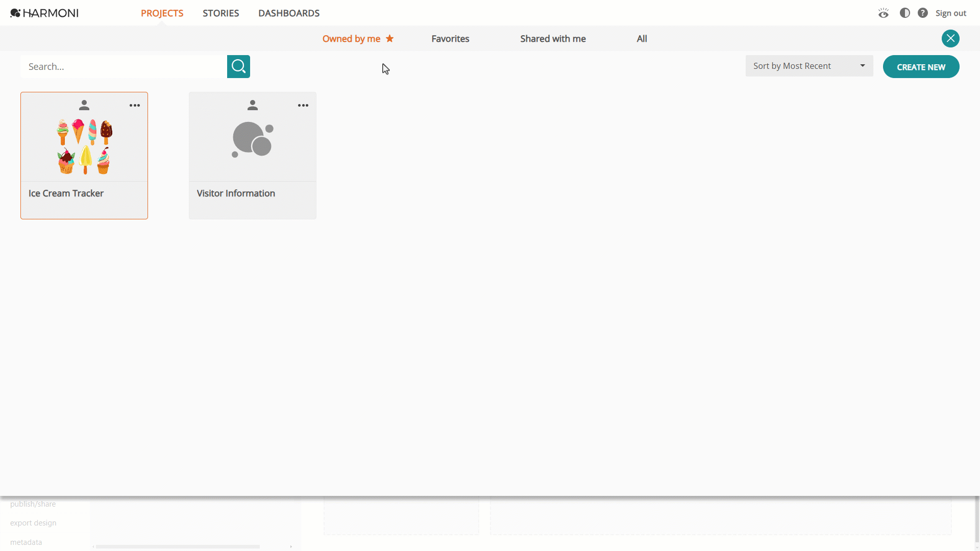Click the Sign out link

(950, 13)
